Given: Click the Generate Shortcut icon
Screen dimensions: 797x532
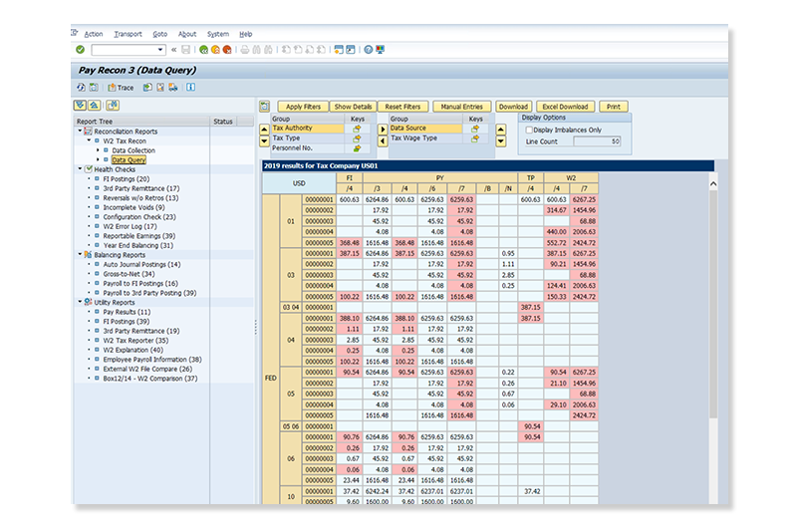Looking at the screenshot, I should [x=351, y=50].
